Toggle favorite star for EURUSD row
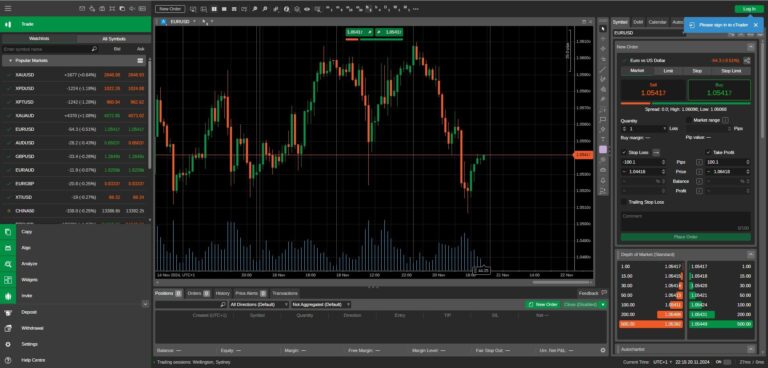Viewport: 768px width, 368px height. pyautogui.click(x=8, y=129)
